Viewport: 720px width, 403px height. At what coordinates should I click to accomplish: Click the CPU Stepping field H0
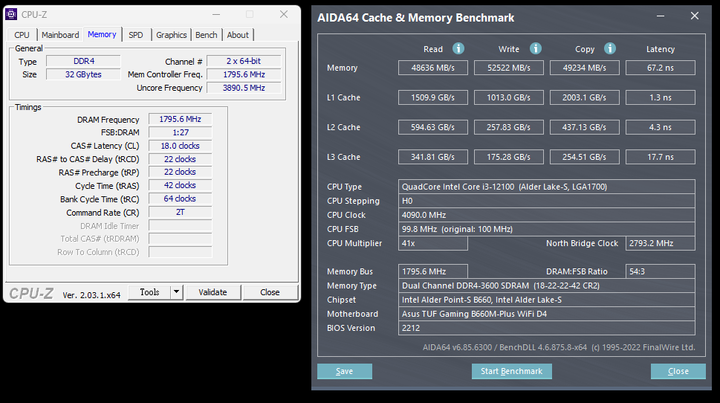point(546,201)
